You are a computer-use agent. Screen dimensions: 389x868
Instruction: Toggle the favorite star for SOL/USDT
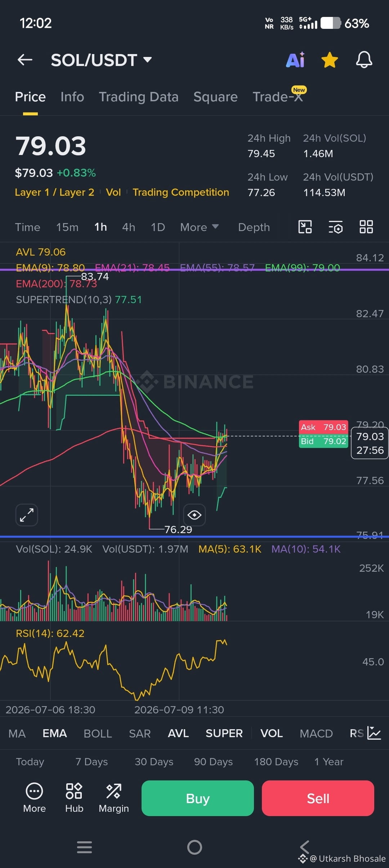[x=330, y=60]
